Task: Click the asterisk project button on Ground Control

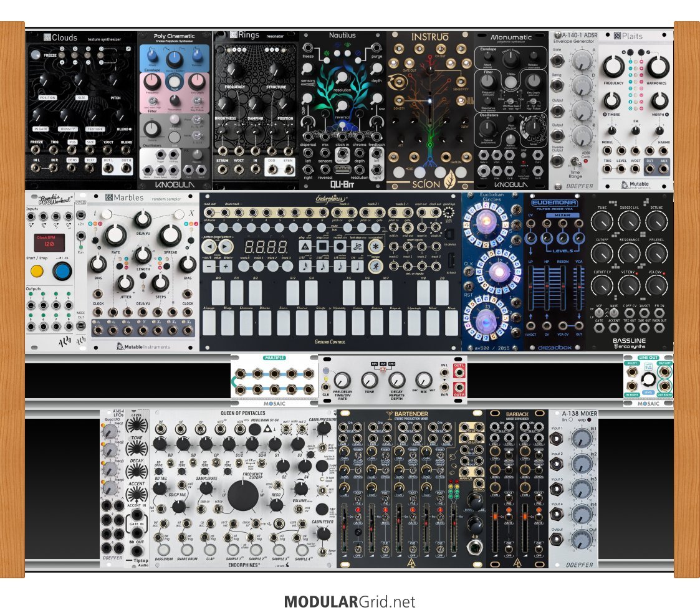Action: point(375,246)
